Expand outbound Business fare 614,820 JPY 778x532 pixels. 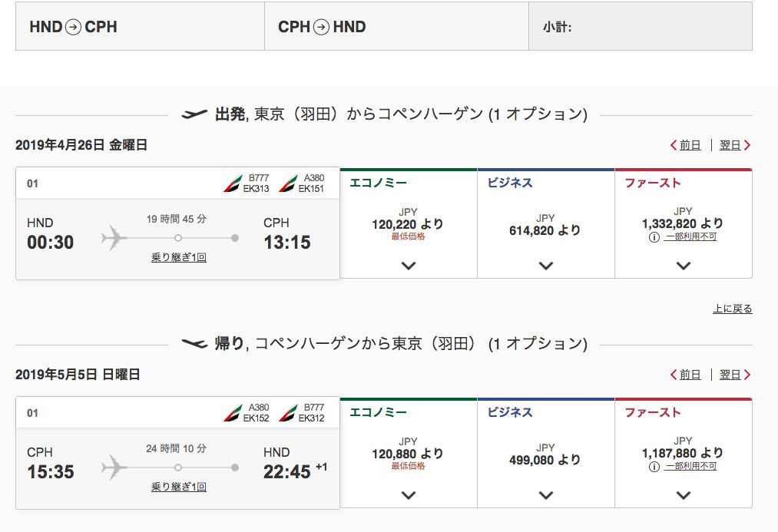pyautogui.click(x=546, y=266)
